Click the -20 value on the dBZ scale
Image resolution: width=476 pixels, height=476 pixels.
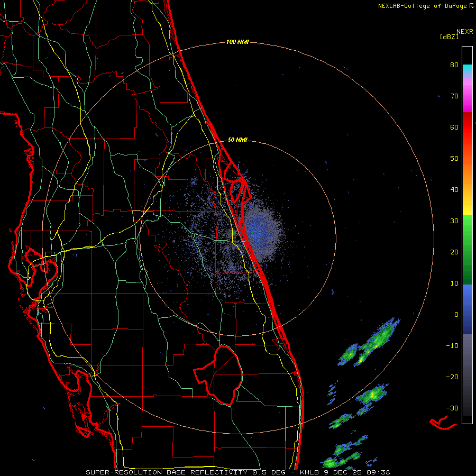coord(452,377)
